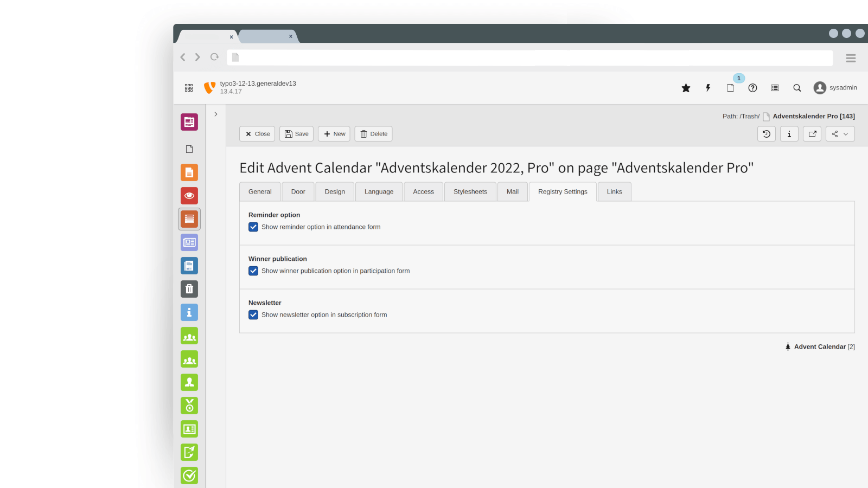Viewport: 868px width, 488px height.
Task: Select the blank page sidebar icon
Action: click(189, 149)
